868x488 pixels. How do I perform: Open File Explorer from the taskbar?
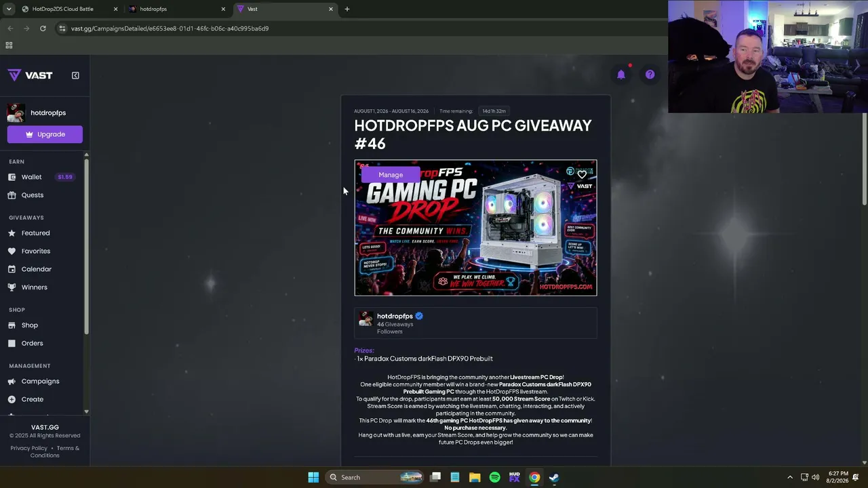(475, 477)
